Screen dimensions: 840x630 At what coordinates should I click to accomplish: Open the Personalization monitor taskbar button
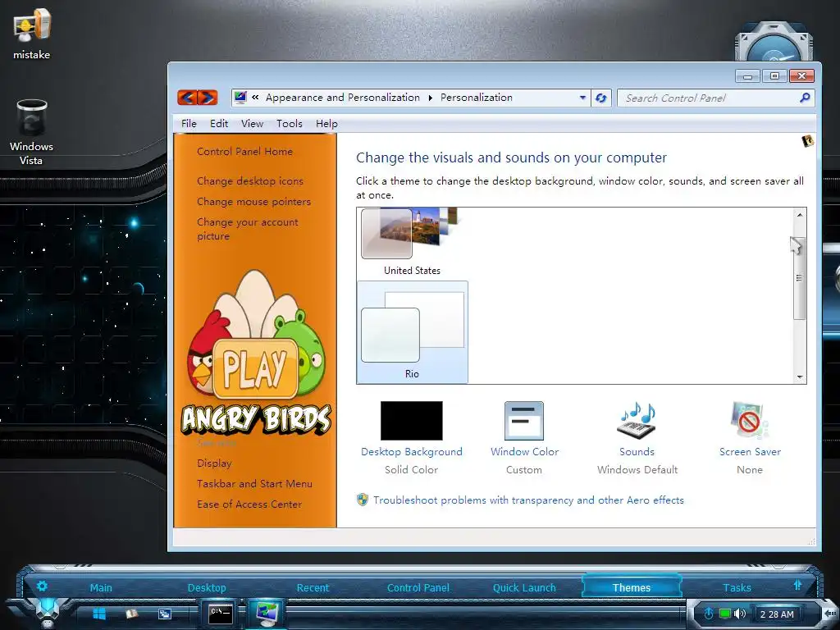coord(267,614)
